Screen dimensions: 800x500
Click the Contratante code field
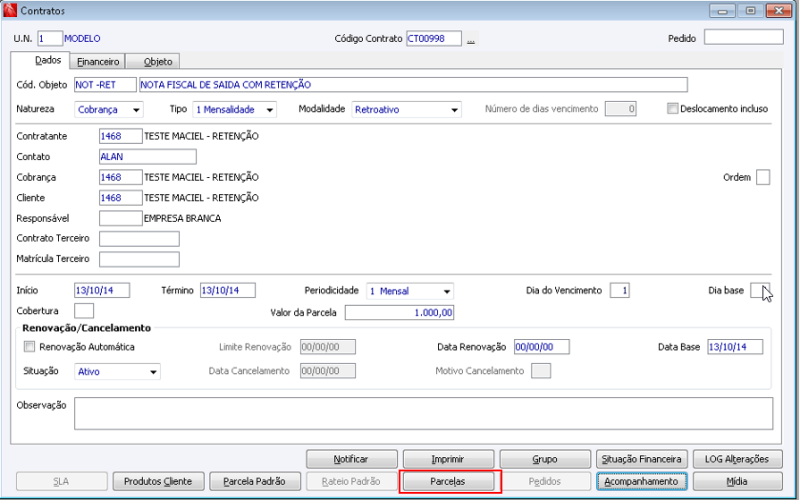(120, 136)
